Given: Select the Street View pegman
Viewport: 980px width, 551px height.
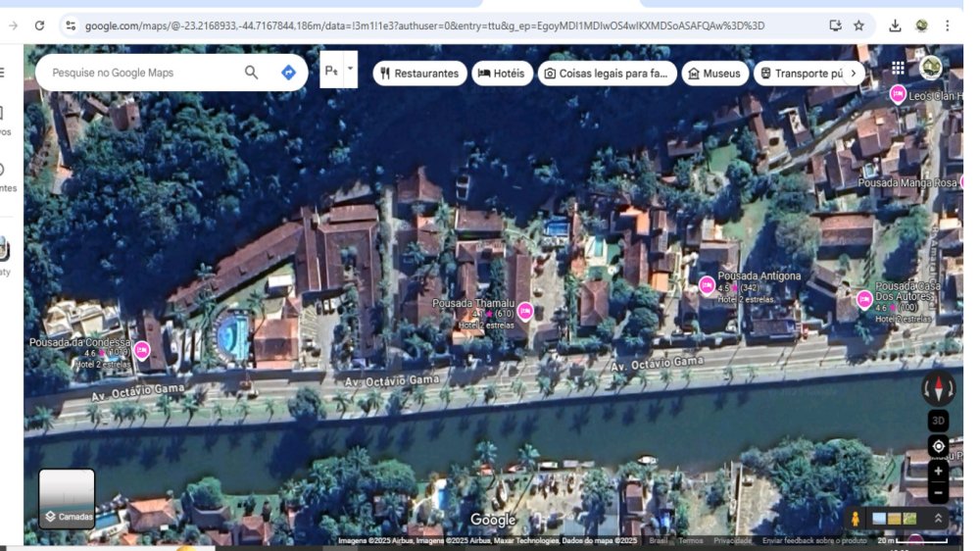Looking at the screenshot, I should click(x=856, y=518).
